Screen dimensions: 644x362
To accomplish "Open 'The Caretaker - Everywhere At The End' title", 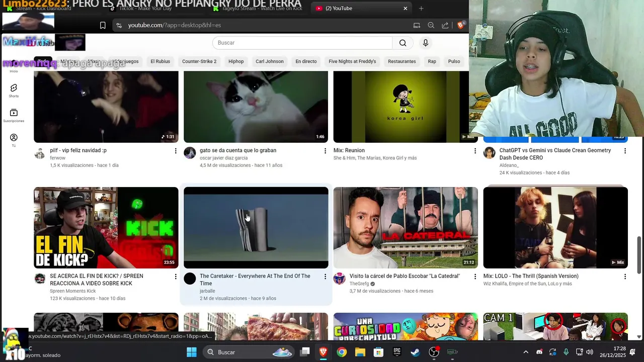I will (255, 280).
